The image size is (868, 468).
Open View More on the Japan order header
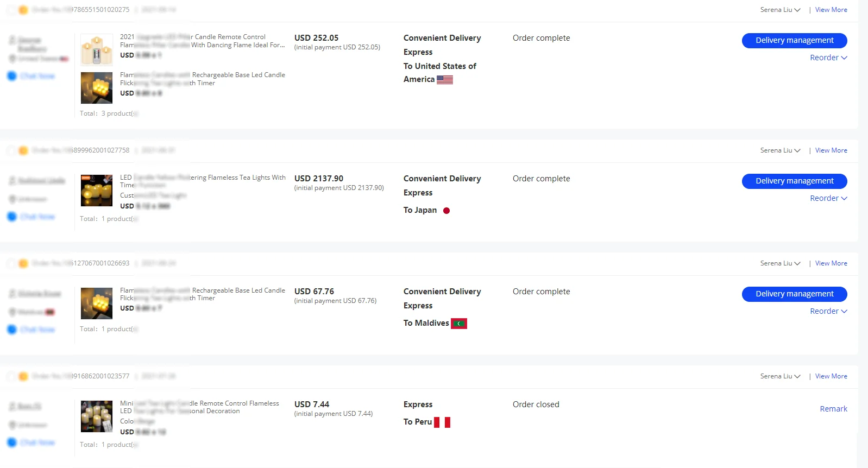831,150
